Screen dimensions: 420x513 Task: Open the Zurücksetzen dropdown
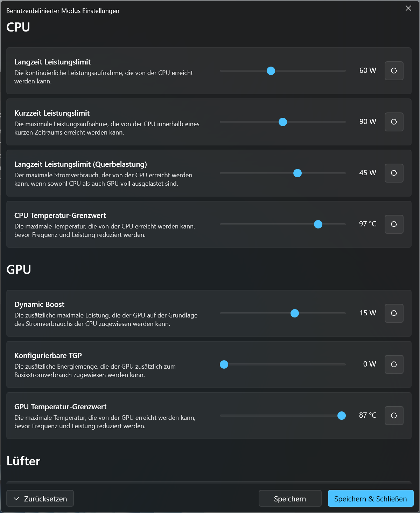40,499
